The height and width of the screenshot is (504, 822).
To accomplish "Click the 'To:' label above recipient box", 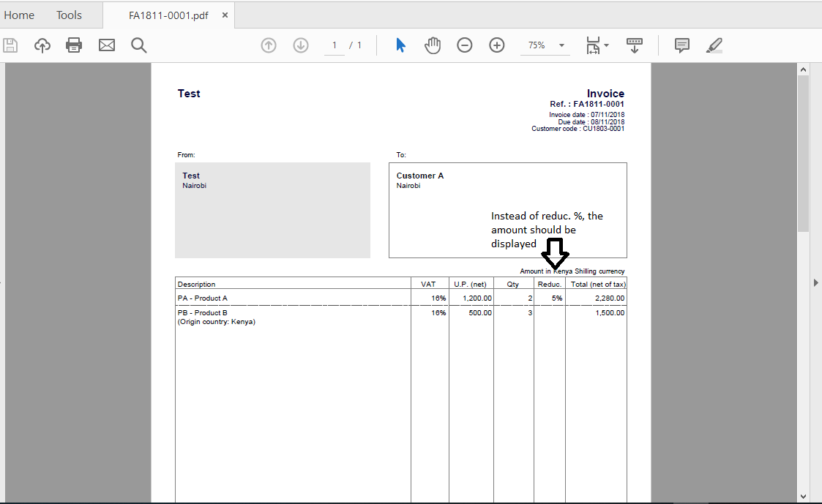I will [x=401, y=155].
